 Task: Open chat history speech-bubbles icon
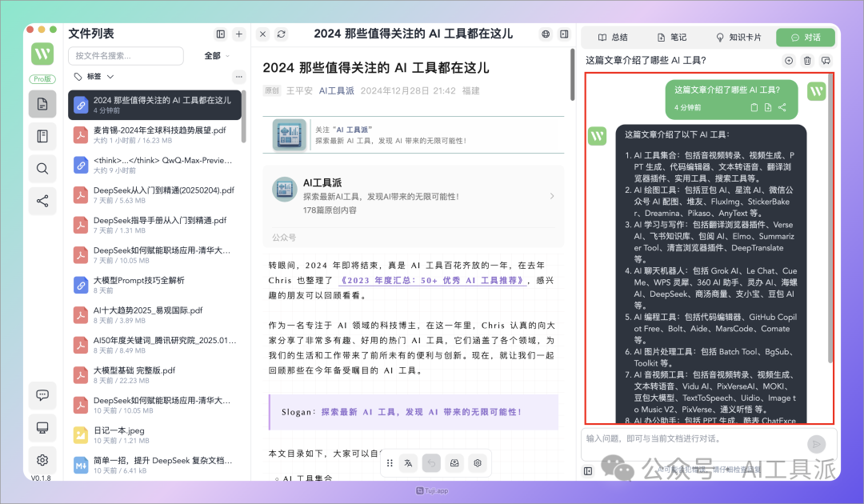tap(826, 61)
